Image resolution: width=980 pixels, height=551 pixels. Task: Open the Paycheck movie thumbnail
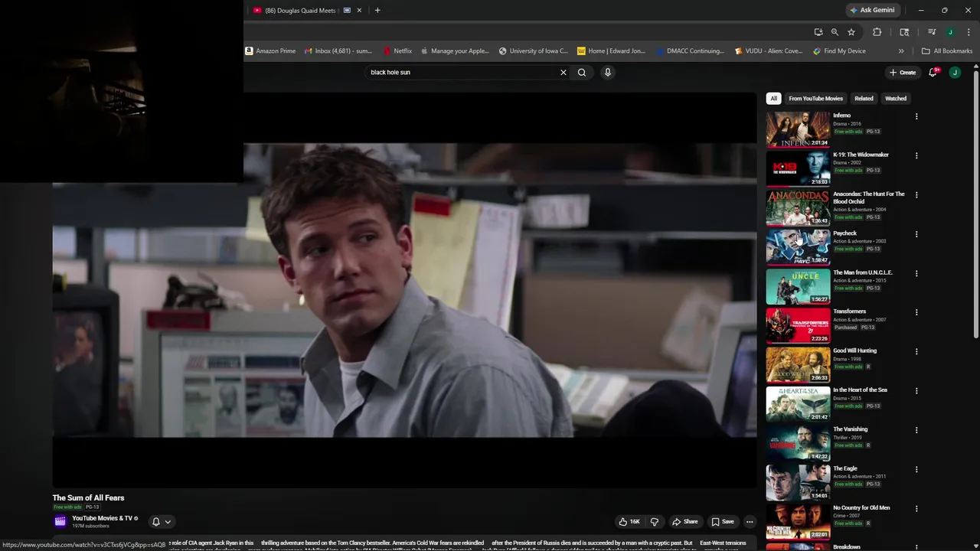(x=798, y=246)
